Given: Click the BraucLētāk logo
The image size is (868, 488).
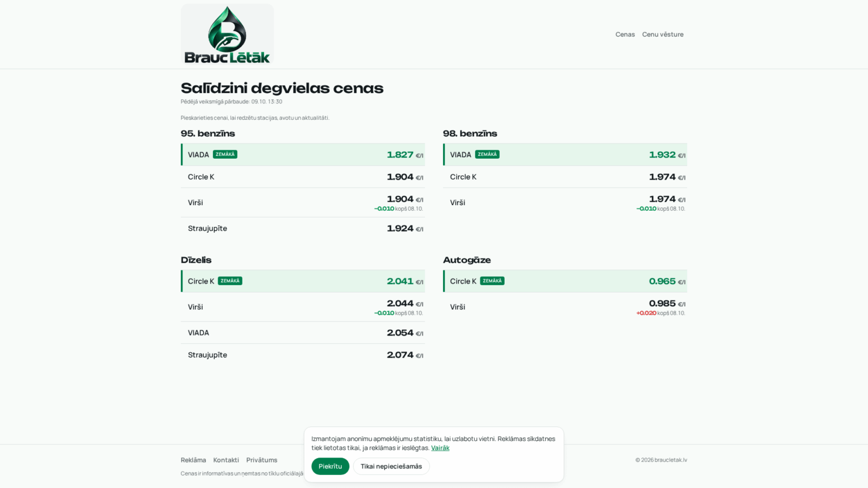Looking at the screenshot, I should [x=227, y=34].
